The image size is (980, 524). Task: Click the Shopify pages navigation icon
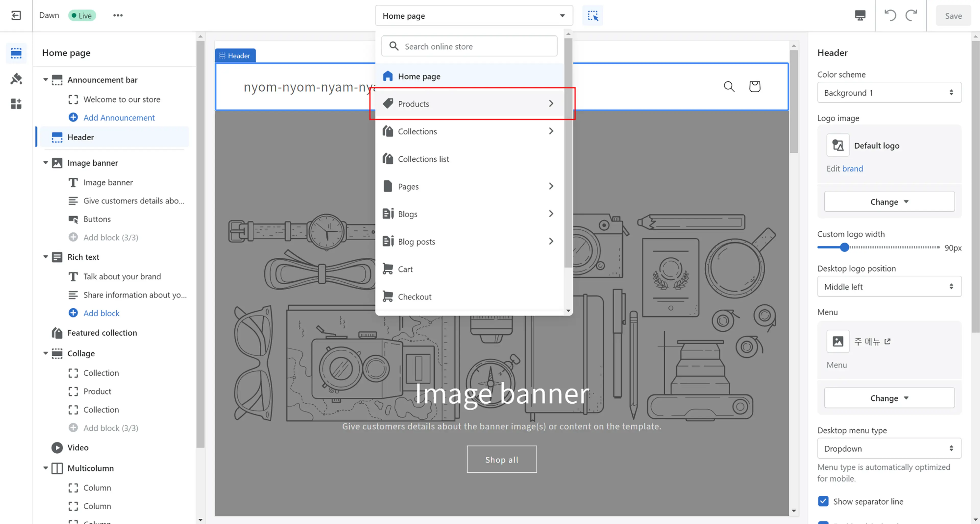pos(387,186)
